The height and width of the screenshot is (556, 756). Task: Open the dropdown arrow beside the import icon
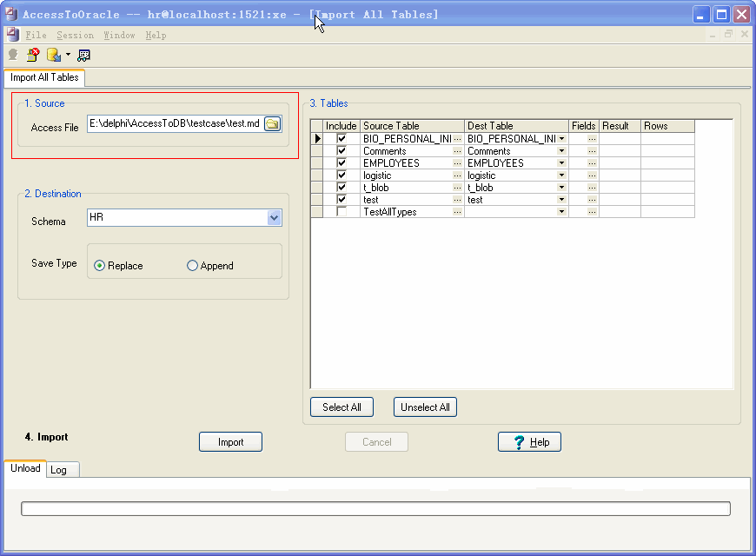[68, 55]
